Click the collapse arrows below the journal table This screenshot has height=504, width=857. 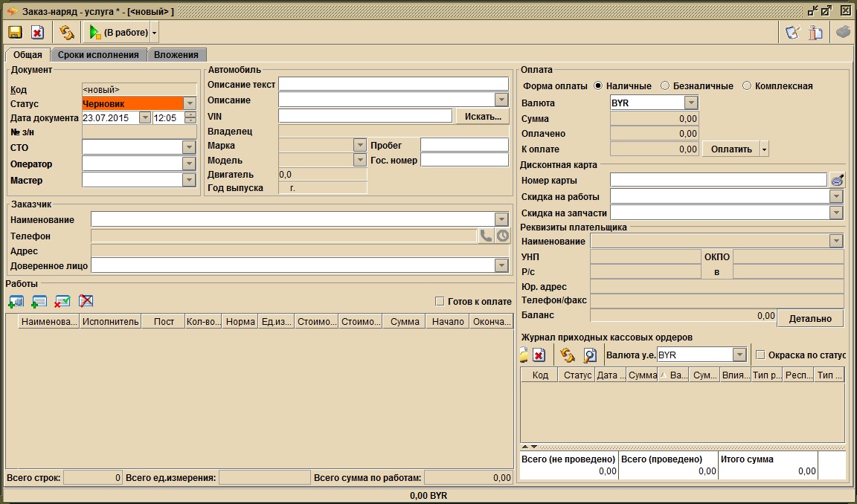530,447
